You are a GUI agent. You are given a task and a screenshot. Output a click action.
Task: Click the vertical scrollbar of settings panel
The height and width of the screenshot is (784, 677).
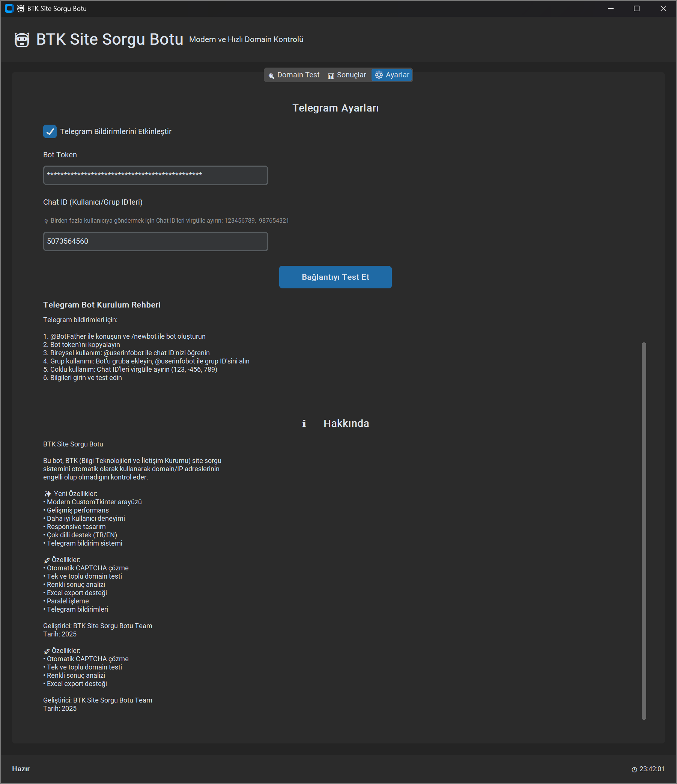[644, 531]
